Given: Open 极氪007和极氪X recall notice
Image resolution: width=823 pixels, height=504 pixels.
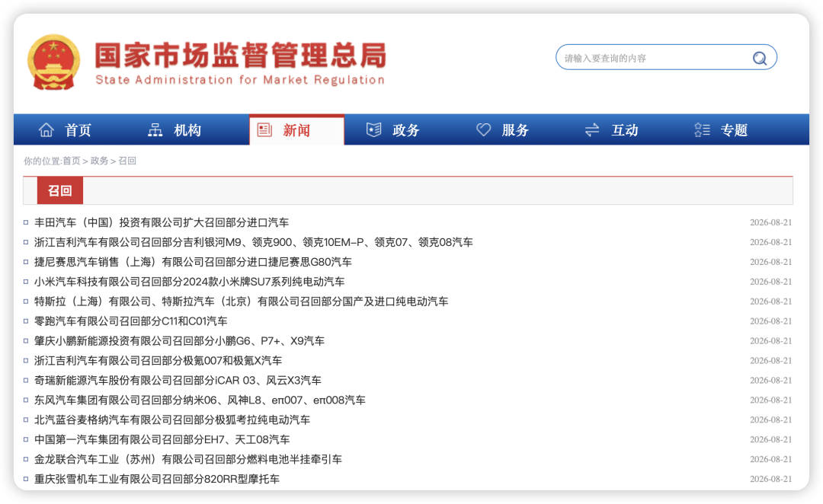Looking at the screenshot, I should 158,361.
